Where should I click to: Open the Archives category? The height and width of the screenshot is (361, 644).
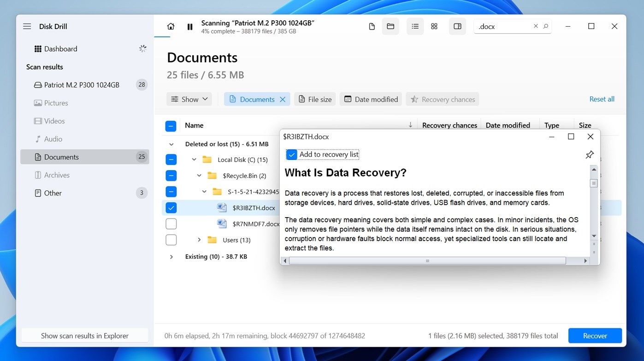click(x=85, y=175)
